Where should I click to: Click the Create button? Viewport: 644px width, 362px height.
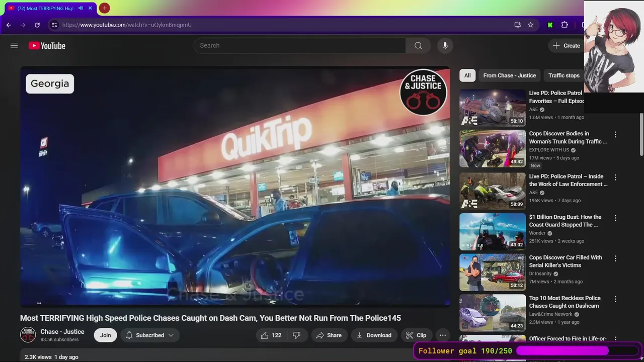(x=567, y=46)
